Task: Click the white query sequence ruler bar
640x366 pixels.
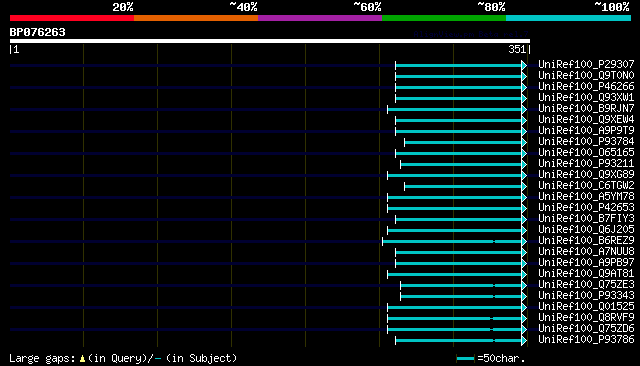Action: [270, 41]
